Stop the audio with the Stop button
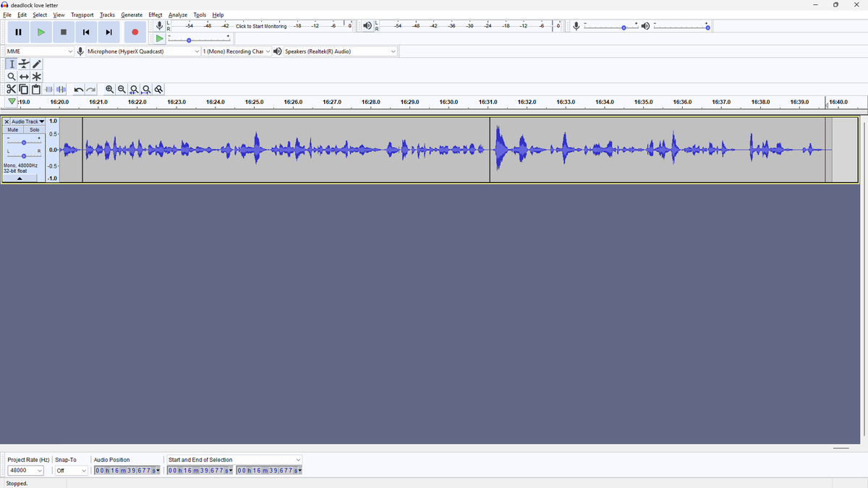 click(64, 32)
